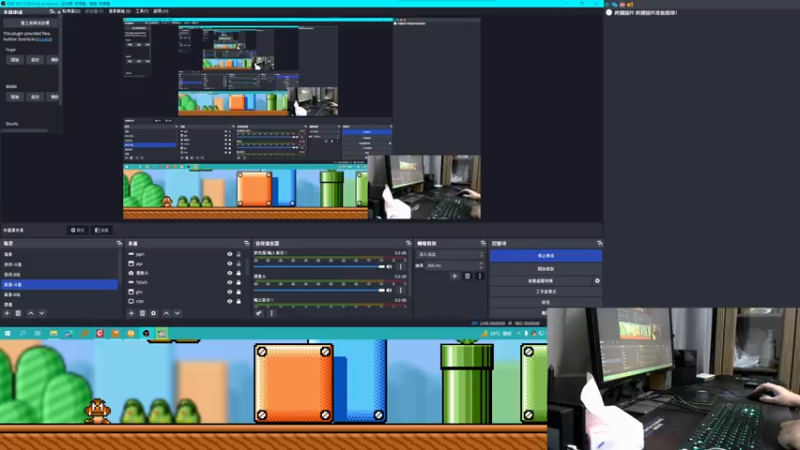Viewport: 800px width, 450px height.
Task: Click the Filters button above Scenes panel
Action: tap(102, 230)
